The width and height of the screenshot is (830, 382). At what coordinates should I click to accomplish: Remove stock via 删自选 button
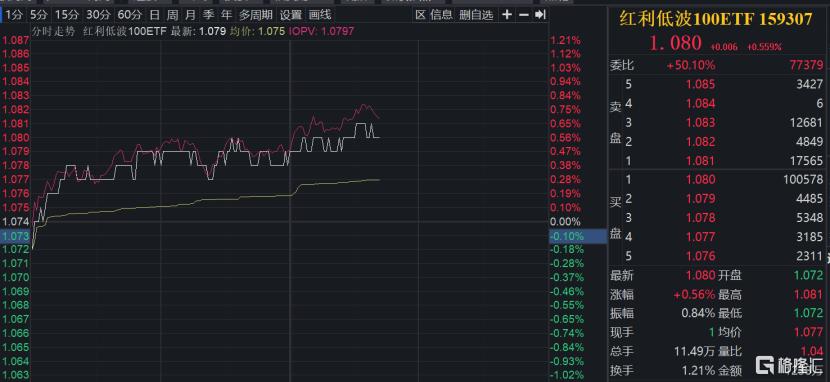[476, 15]
